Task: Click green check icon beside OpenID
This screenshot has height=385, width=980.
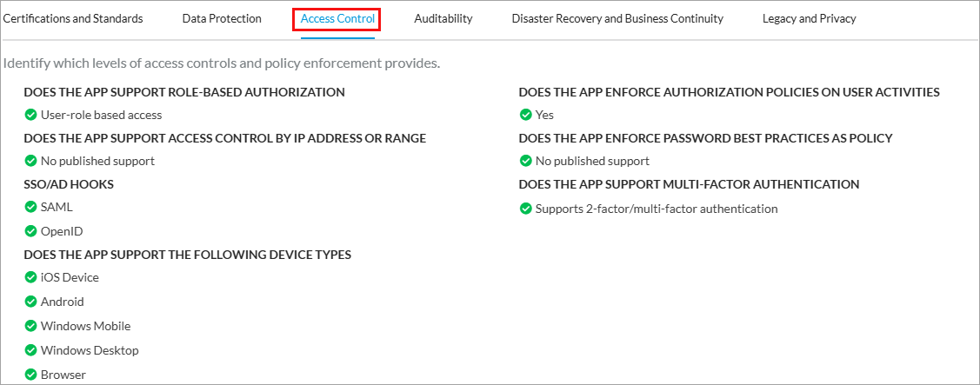Action: tap(30, 231)
